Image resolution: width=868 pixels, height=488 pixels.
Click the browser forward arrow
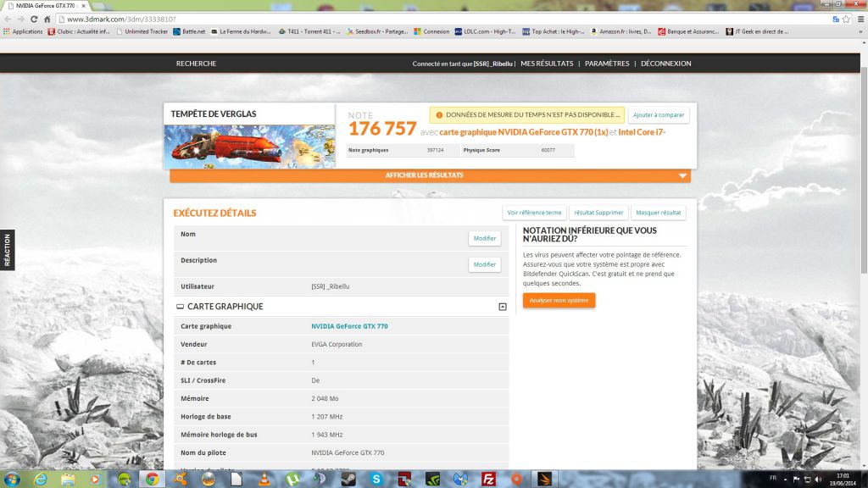(x=20, y=19)
